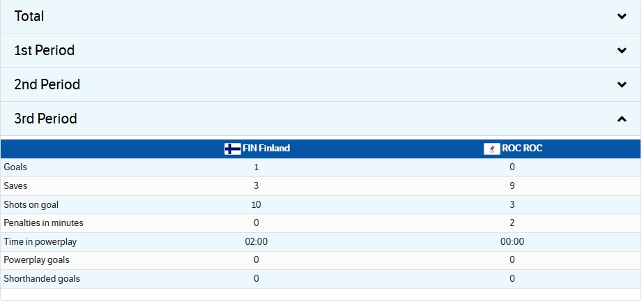The width and height of the screenshot is (644, 302).
Task: Click Penalties in minutes row label
Action: click(43, 223)
